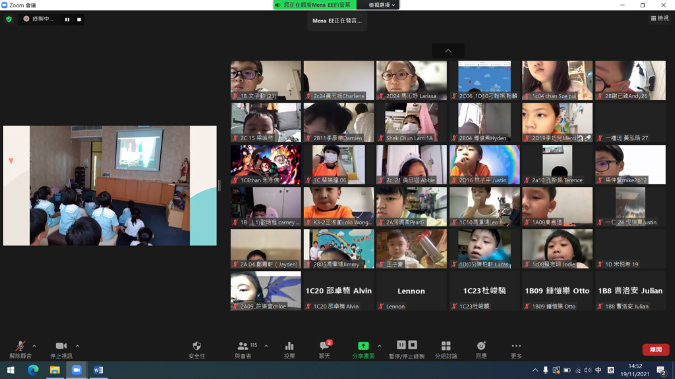Expand the audio options caret beside microphone
675x379 pixels.
34,346
